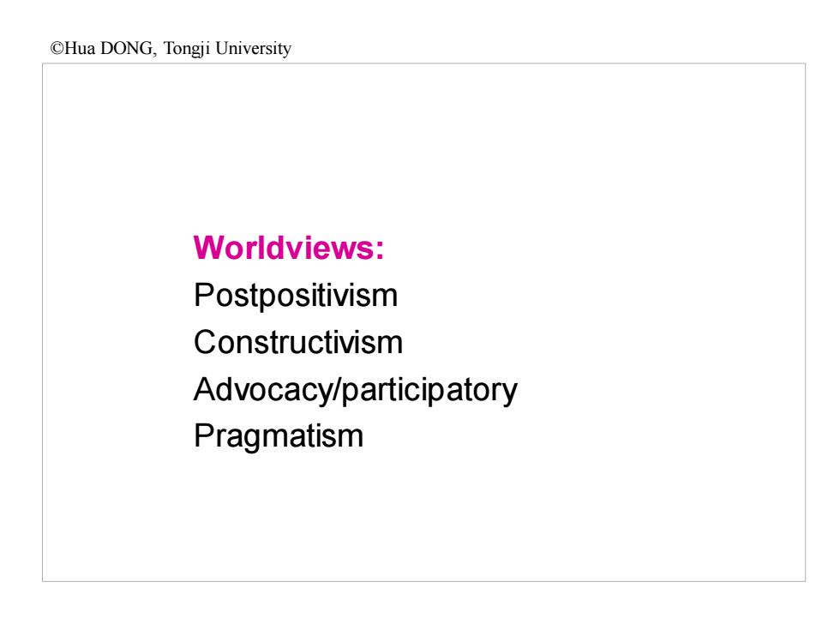Click the word "University" in header
Screen dimensions: 840x630
254,50
